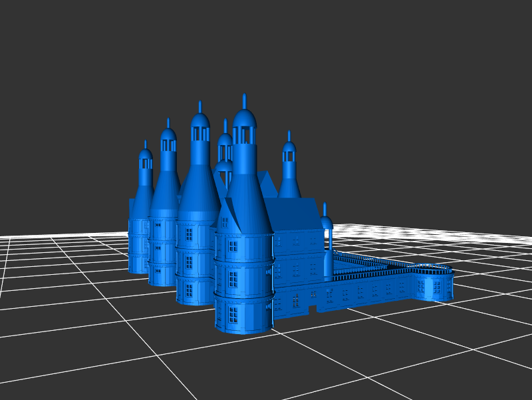Click the dome of the nearest front tower
Viewport: 532px width, 400px height.
tap(245, 120)
